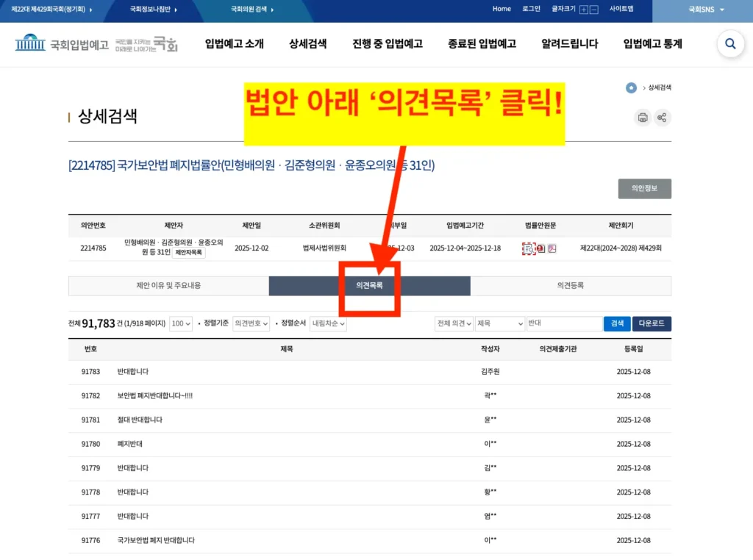Click the 다운로드 download button
The width and height of the screenshot is (753, 560).
tap(652, 323)
